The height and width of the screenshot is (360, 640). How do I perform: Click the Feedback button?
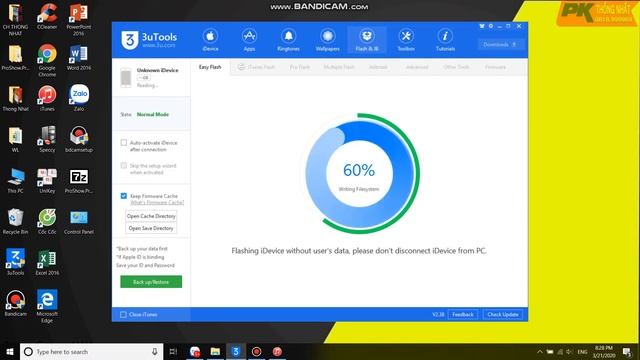click(x=463, y=314)
